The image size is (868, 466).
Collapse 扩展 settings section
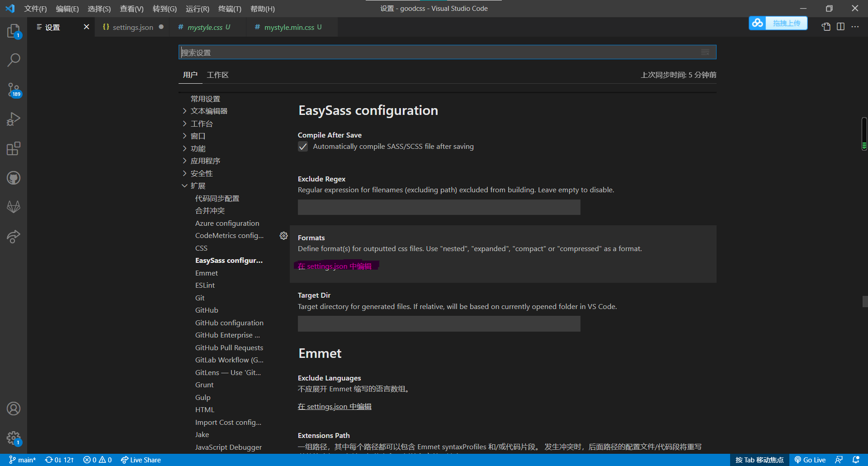(x=194, y=186)
